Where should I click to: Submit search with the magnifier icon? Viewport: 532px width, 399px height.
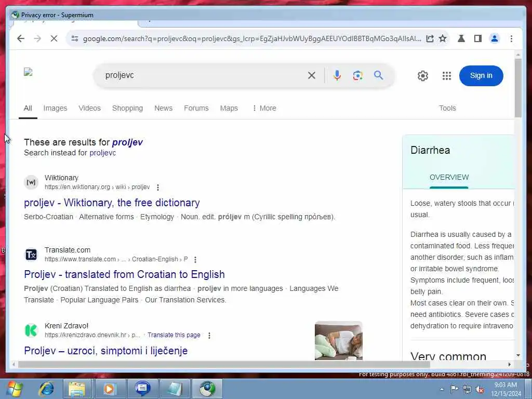(x=379, y=75)
